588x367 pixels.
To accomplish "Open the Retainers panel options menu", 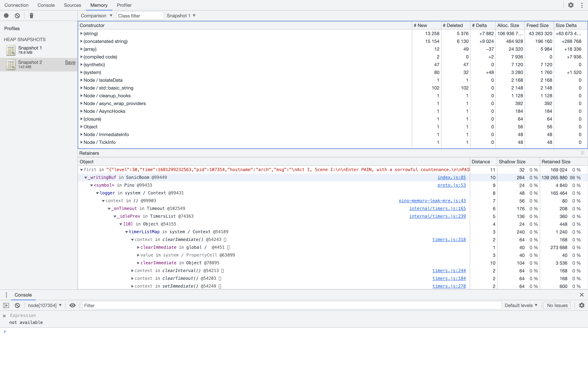I will click(x=583, y=153).
